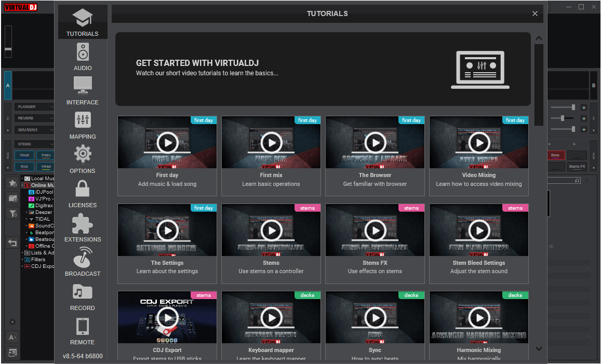Click the iDJPool service icon in folder tree
The image size is (601, 364).
[32, 192]
